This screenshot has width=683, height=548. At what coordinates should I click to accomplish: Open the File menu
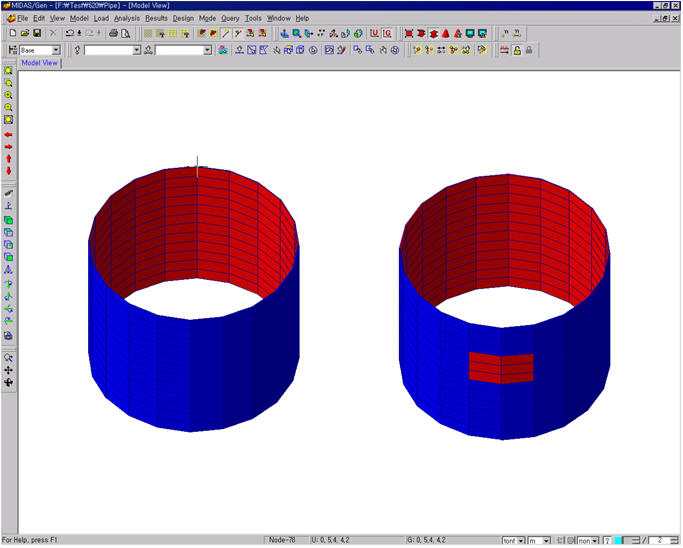[x=22, y=18]
